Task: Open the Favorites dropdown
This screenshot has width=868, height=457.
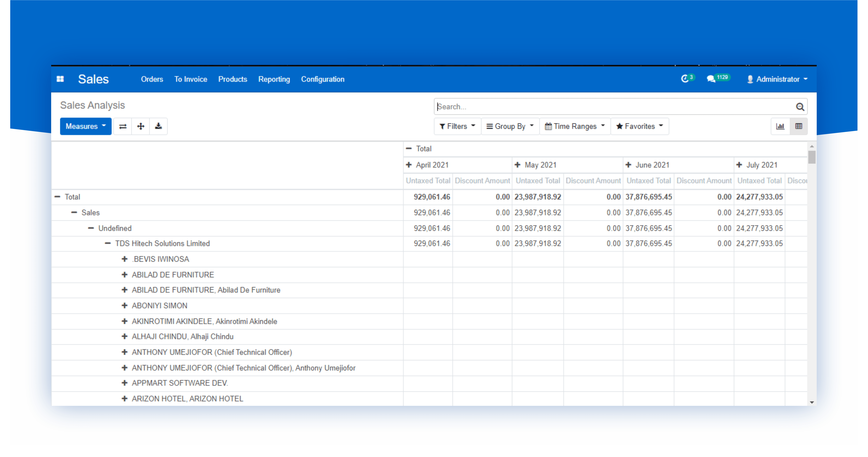Action: [640, 126]
